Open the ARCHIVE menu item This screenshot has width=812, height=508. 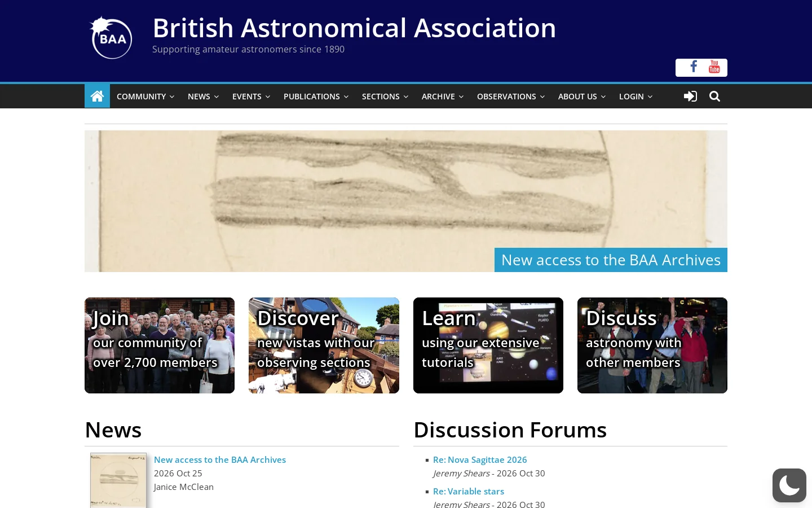coord(438,97)
